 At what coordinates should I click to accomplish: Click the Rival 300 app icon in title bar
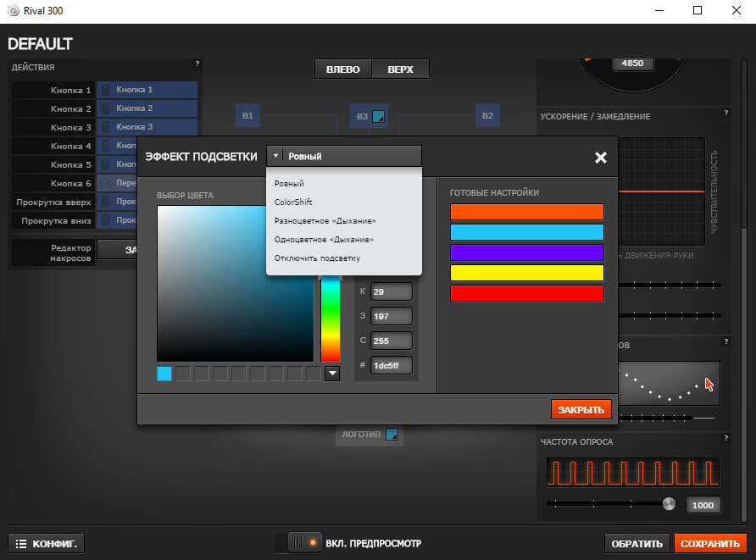tap(10, 11)
